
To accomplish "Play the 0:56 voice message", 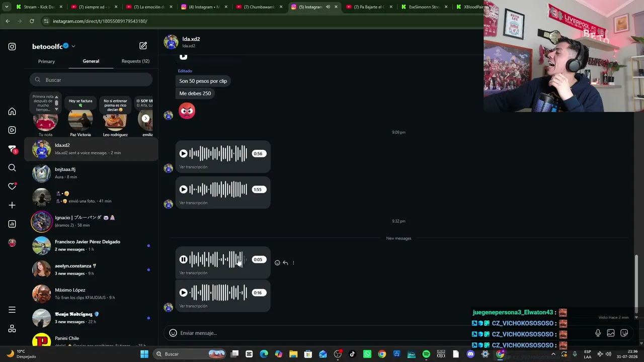I will pyautogui.click(x=184, y=154).
